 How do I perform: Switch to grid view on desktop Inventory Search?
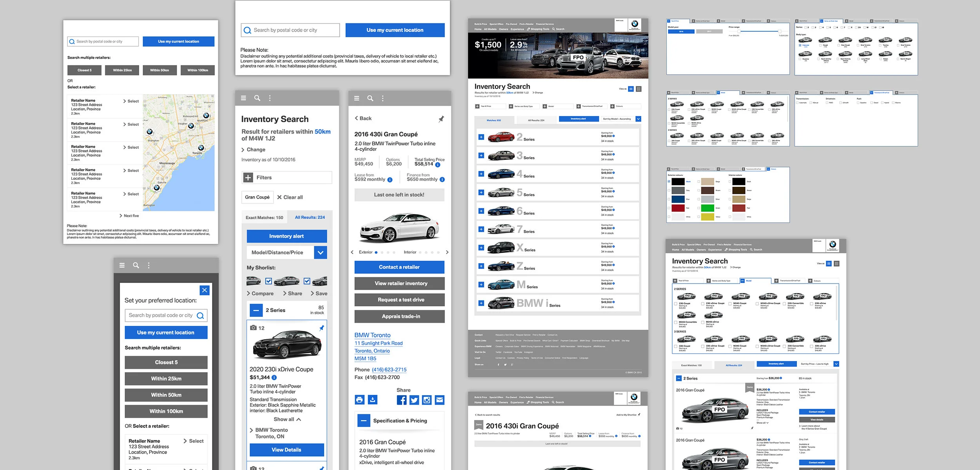[639, 89]
